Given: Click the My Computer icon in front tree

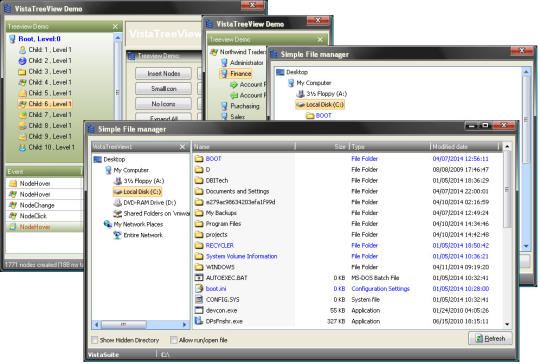Looking at the screenshot, I should (x=108, y=170).
